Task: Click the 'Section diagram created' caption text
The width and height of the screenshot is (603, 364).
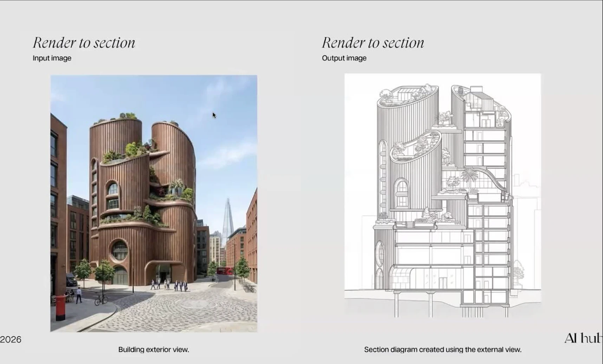Action: (442, 350)
